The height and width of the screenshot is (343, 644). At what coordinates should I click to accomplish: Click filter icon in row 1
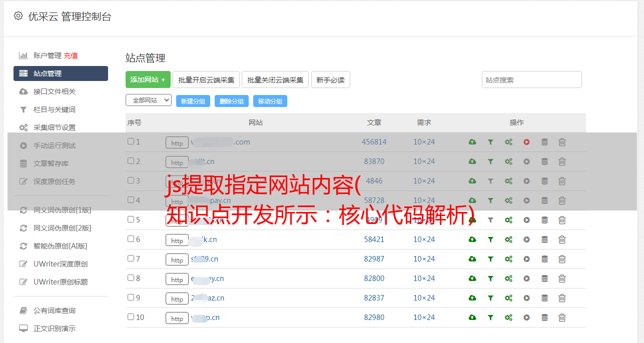pyautogui.click(x=490, y=142)
